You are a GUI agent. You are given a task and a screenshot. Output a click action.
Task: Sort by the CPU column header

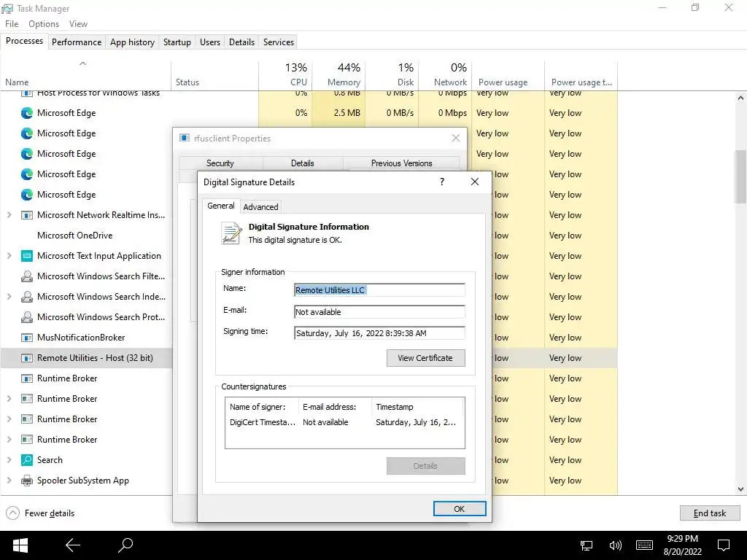[285, 75]
